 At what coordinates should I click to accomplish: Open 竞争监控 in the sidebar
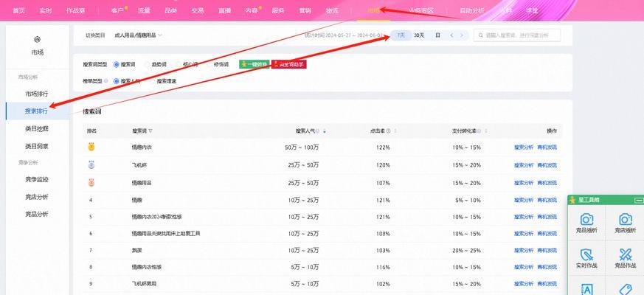[37, 179]
